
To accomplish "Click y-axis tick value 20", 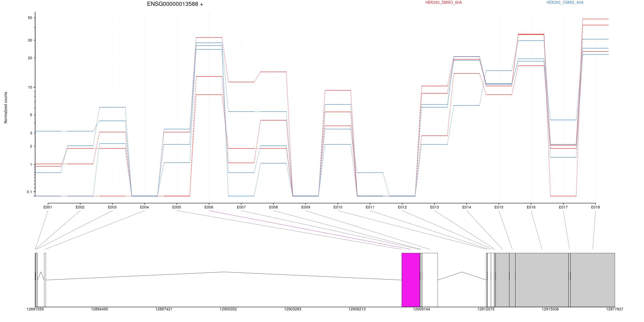I will tap(30, 58).
